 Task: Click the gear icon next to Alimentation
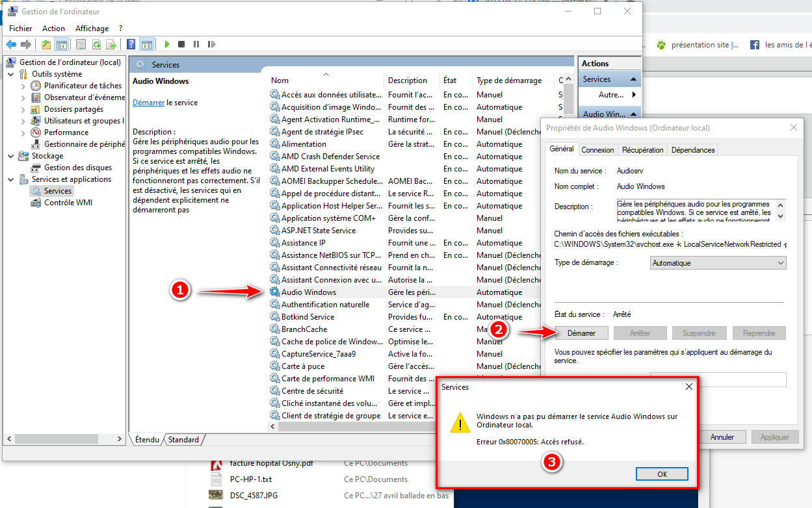coord(274,144)
